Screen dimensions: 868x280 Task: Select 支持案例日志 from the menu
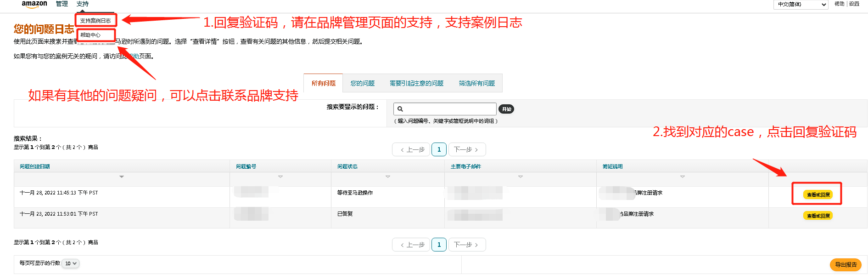95,21
